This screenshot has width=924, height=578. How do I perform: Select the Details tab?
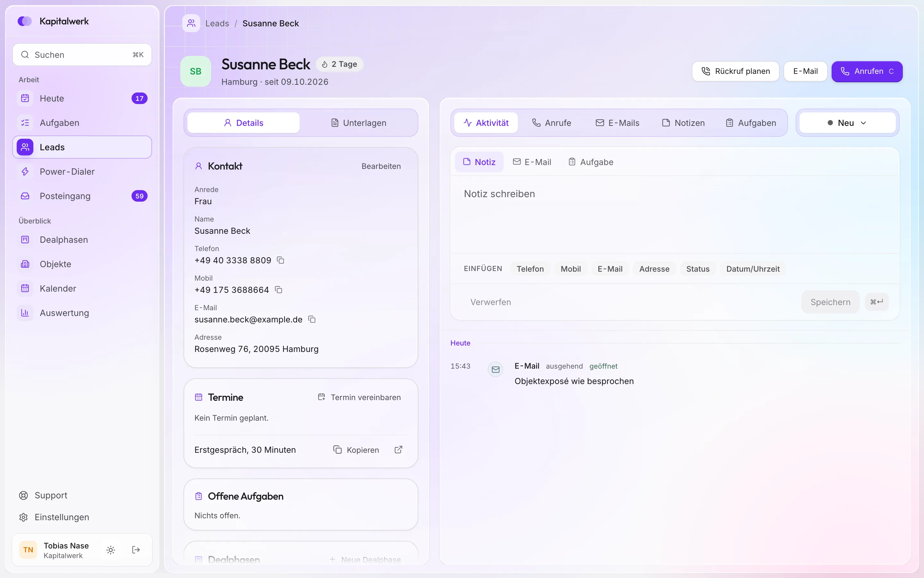243,123
